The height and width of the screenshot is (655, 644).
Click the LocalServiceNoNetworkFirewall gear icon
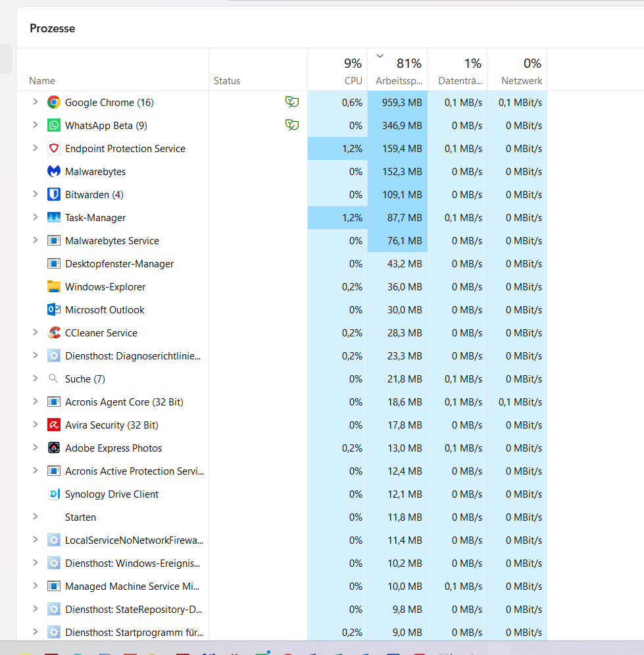pos(53,540)
